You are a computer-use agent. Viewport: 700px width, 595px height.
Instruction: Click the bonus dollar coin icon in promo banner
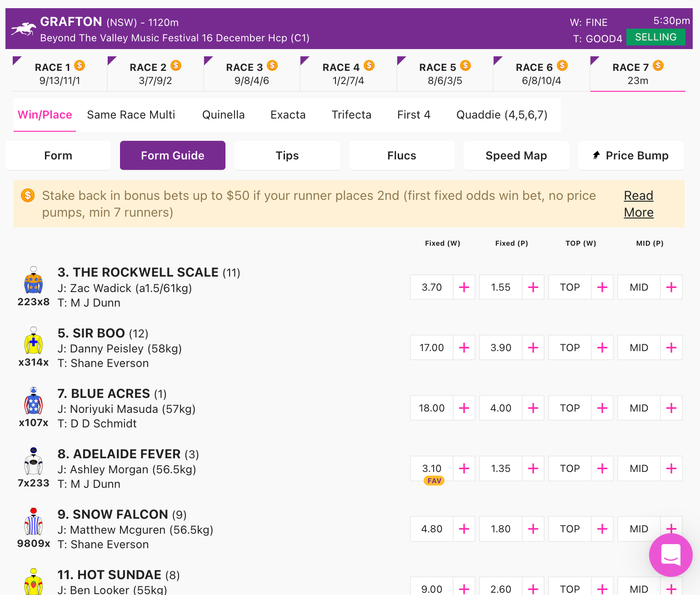pyautogui.click(x=28, y=196)
